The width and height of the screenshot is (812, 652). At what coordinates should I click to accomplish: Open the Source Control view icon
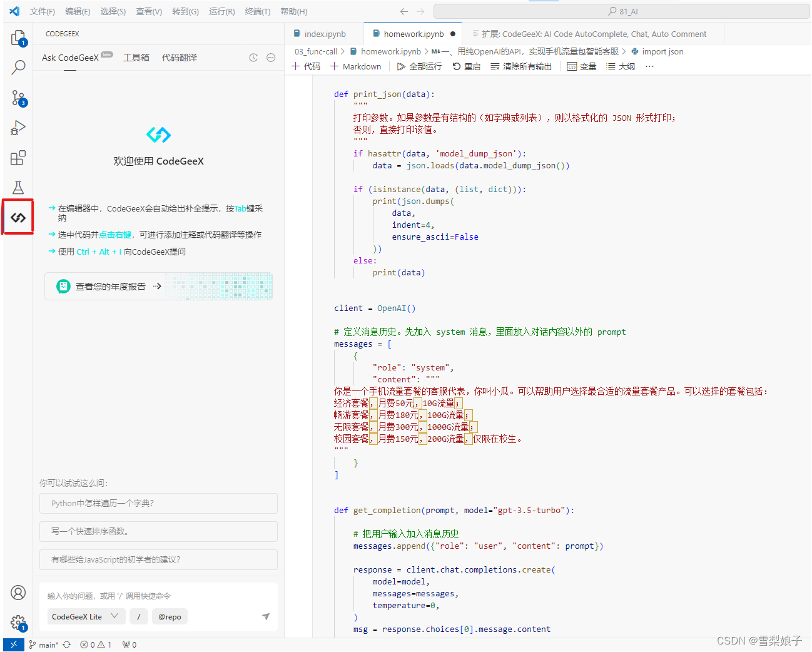coord(18,98)
